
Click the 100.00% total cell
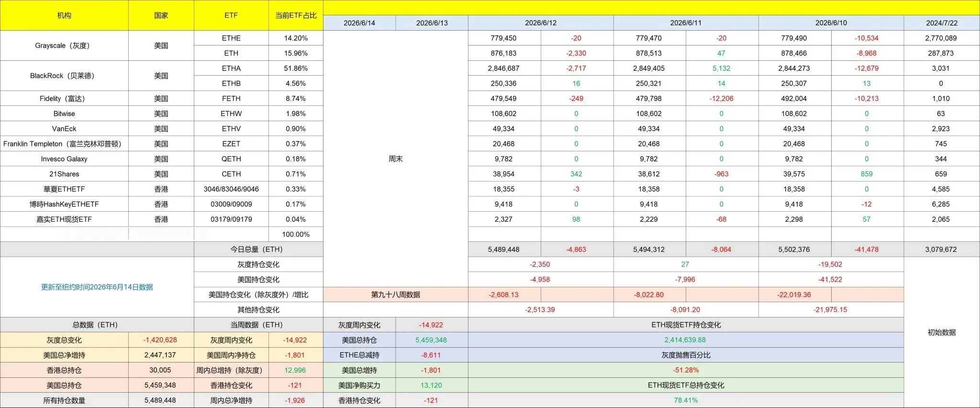(x=296, y=234)
